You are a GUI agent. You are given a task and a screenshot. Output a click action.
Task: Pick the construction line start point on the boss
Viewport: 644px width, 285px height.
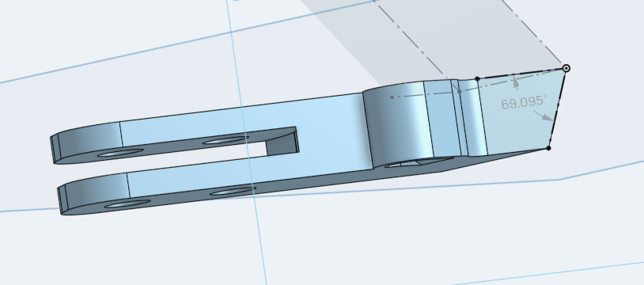click(392, 97)
